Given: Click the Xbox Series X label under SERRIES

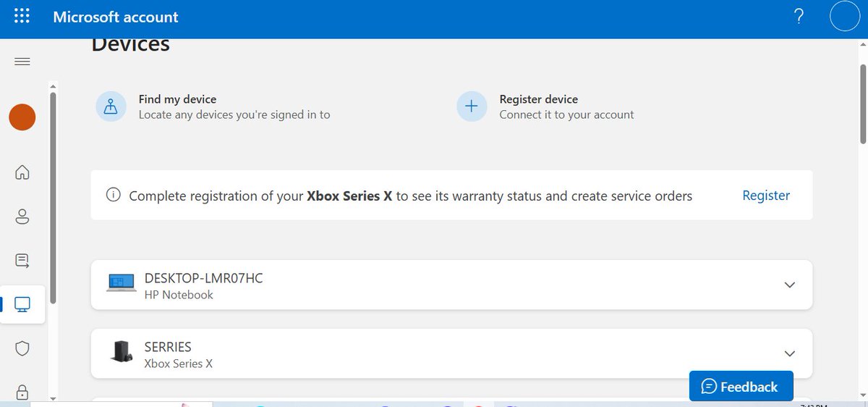Looking at the screenshot, I should [x=179, y=364].
